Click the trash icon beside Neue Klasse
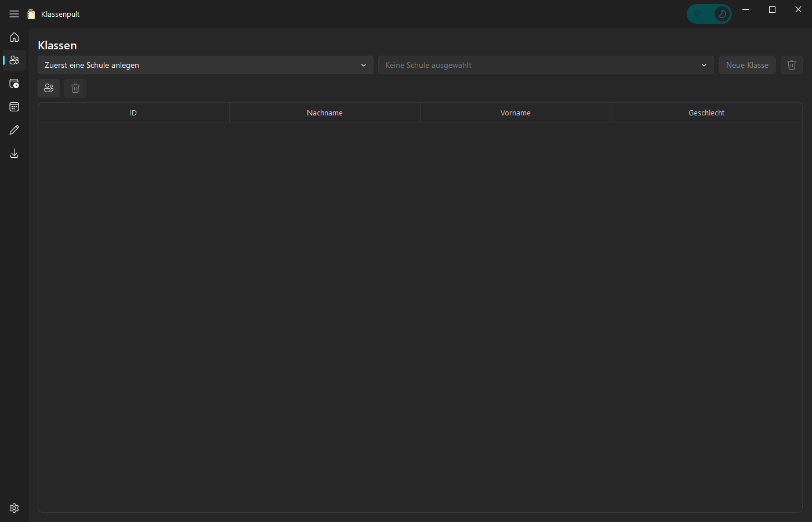 [792, 65]
